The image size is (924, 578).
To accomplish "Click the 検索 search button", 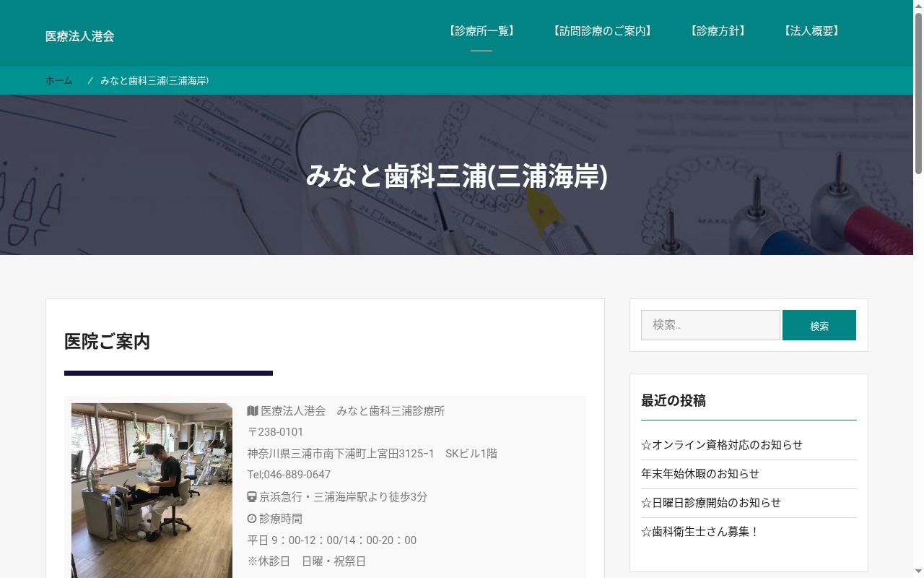I will click(x=819, y=325).
